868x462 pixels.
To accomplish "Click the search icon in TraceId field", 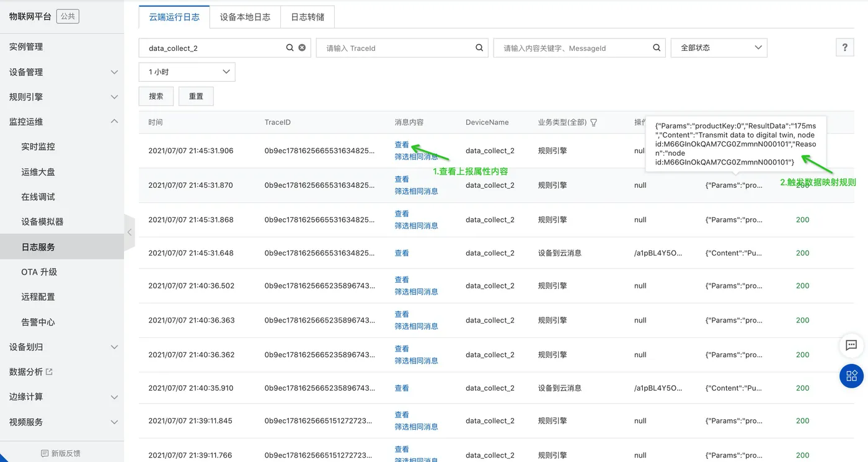I will point(479,48).
